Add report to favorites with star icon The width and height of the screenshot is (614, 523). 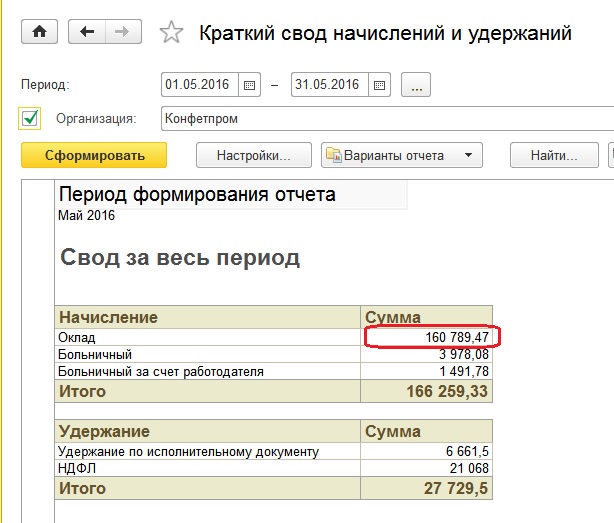click(x=171, y=32)
